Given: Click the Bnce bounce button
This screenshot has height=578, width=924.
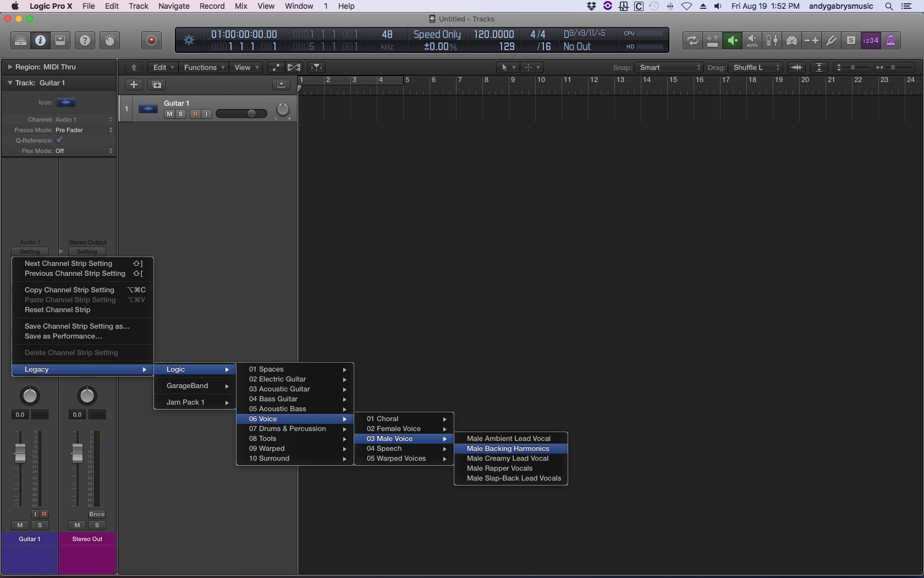Looking at the screenshot, I should (x=97, y=514).
